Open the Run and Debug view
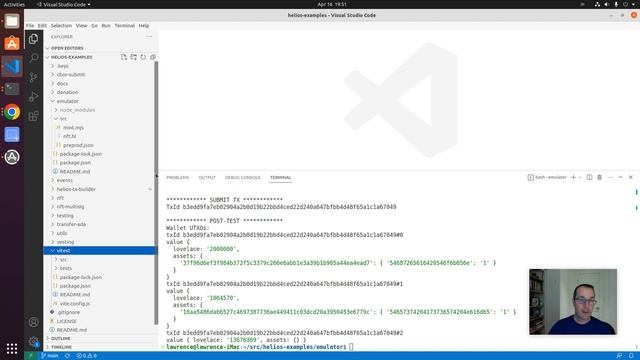This screenshot has width=640, height=360. point(33,97)
